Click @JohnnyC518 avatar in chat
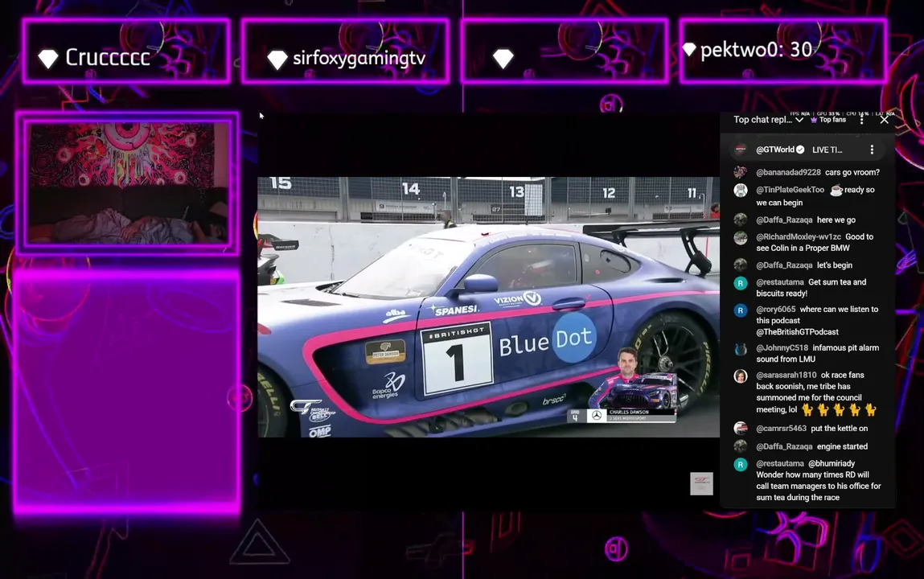Viewport: 924px width, 579px height. 741,349
